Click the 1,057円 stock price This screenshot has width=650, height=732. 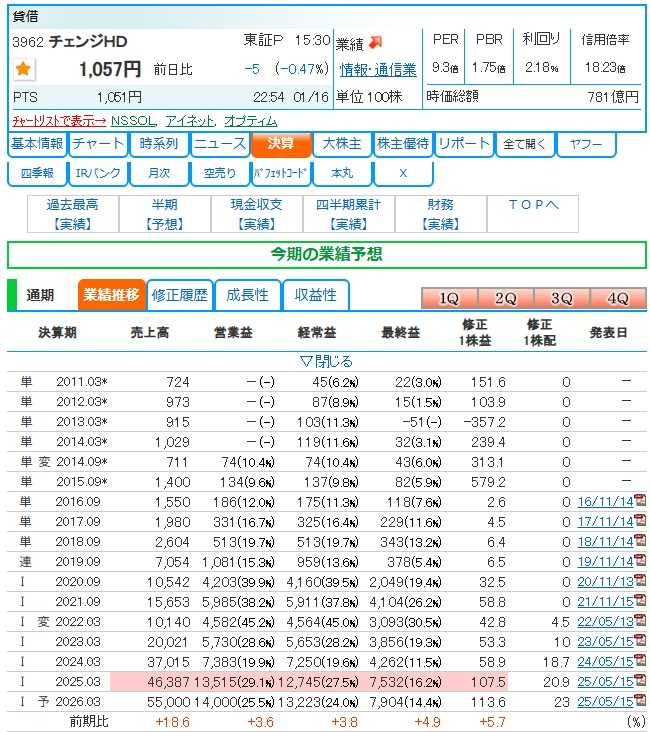pyautogui.click(x=110, y=70)
